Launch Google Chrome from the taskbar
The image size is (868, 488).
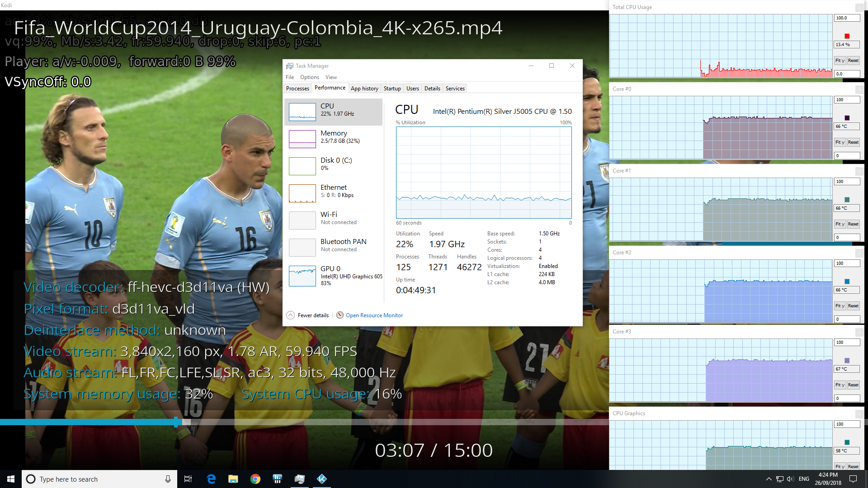pos(255,479)
